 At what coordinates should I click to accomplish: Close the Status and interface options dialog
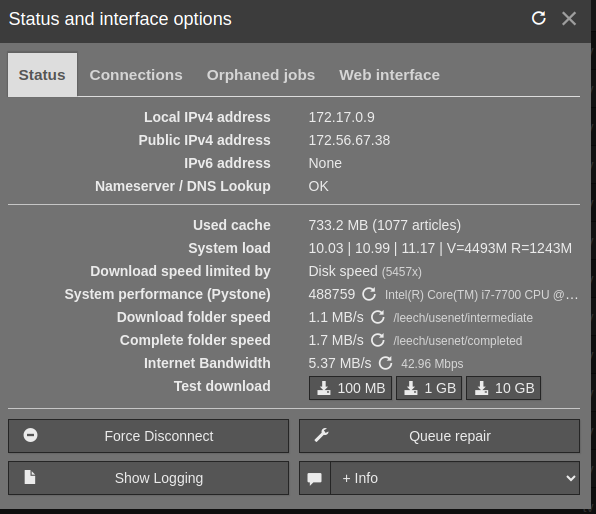tap(569, 19)
